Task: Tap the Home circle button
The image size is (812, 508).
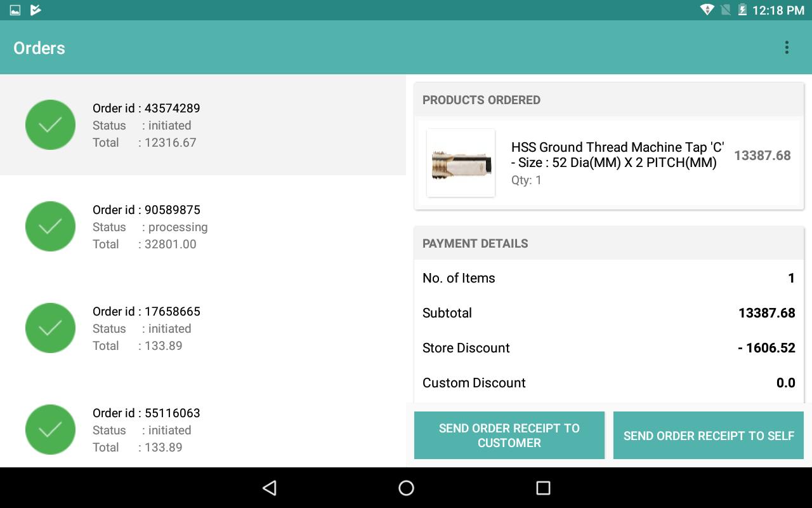Action: [405, 488]
